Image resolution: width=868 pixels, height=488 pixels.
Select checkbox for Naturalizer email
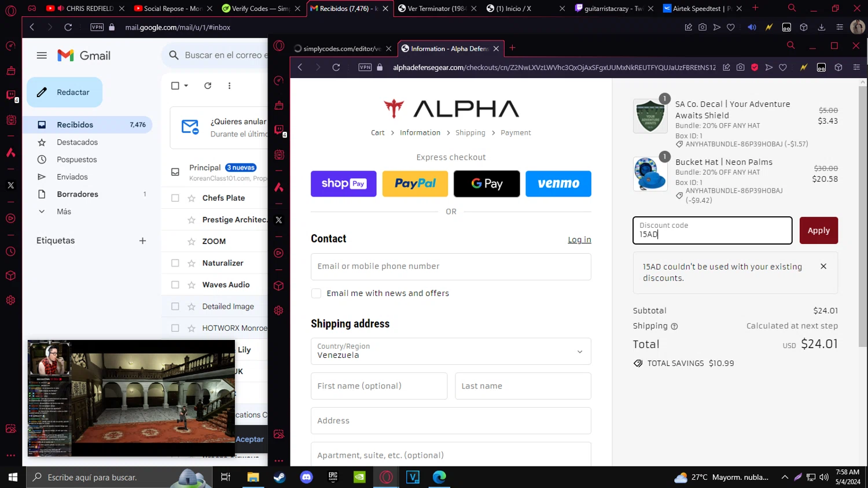pos(175,263)
